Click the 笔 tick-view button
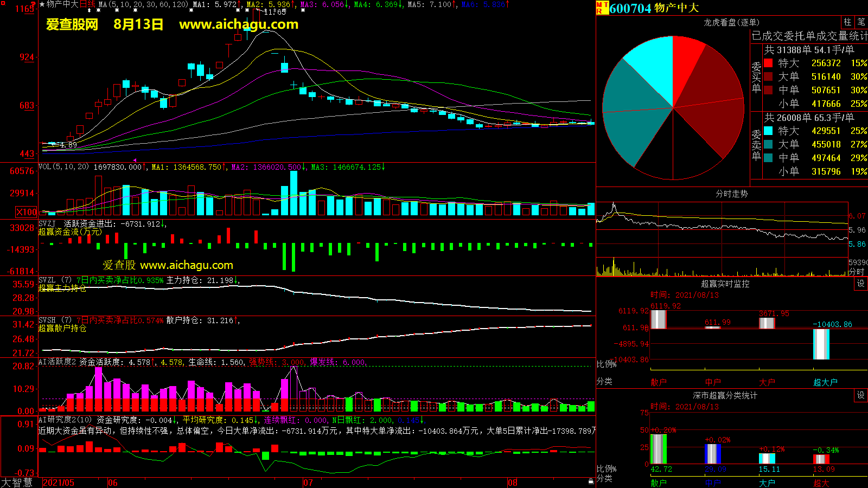 coord(861,22)
